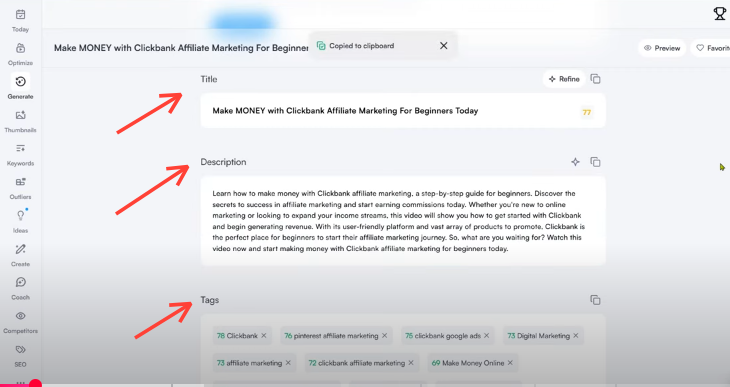Image resolution: width=730 pixels, height=387 pixels.
Task: Open the Outliers section in sidebar
Action: pos(20,182)
